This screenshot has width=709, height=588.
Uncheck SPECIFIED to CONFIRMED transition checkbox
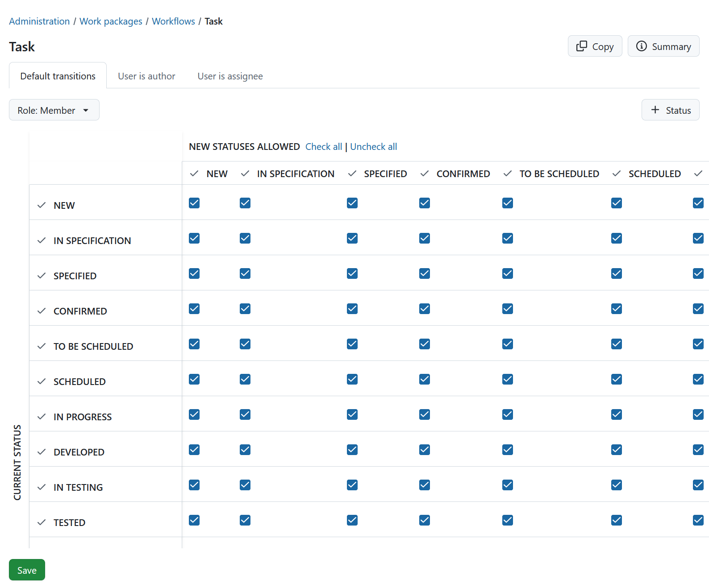tap(425, 273)
